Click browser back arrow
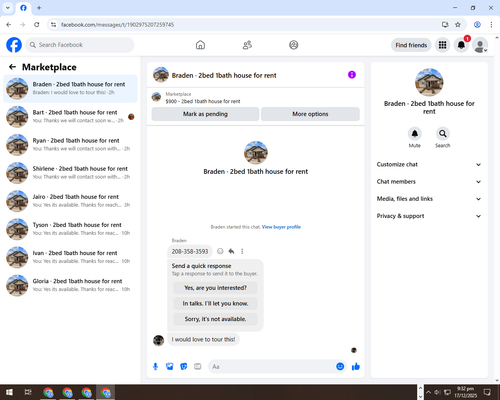Viewport: 500px width, 400px height. click(x=9, y=25)
